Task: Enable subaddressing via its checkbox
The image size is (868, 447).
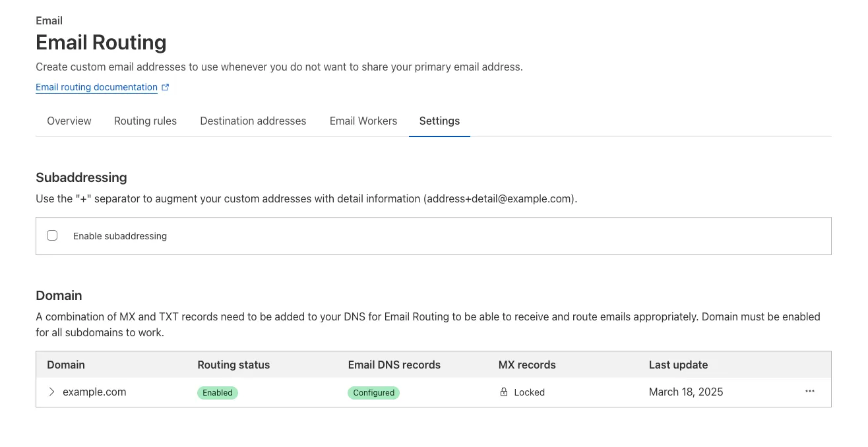Action: click(52, 235)
